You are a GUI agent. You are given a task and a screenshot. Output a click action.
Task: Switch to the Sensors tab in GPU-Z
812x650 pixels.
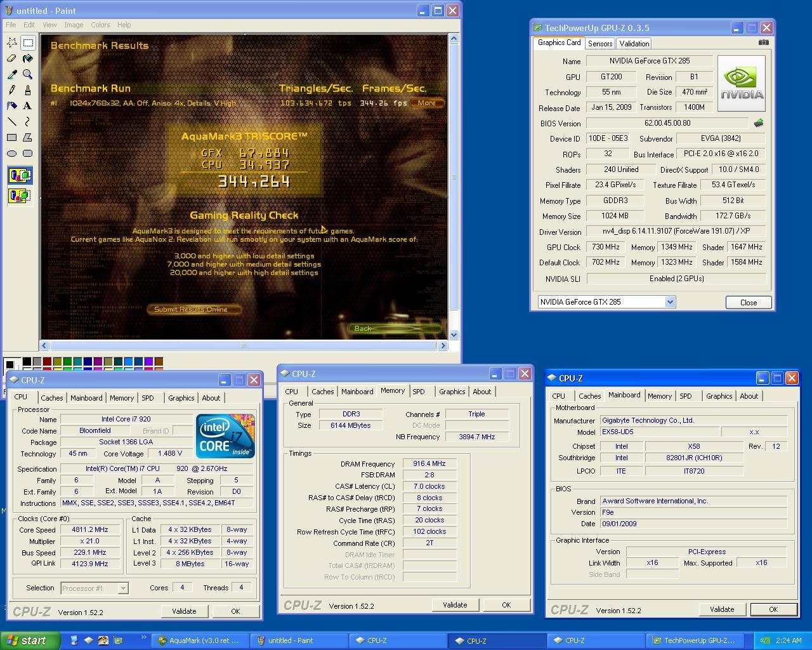click(x=599, y=44)
